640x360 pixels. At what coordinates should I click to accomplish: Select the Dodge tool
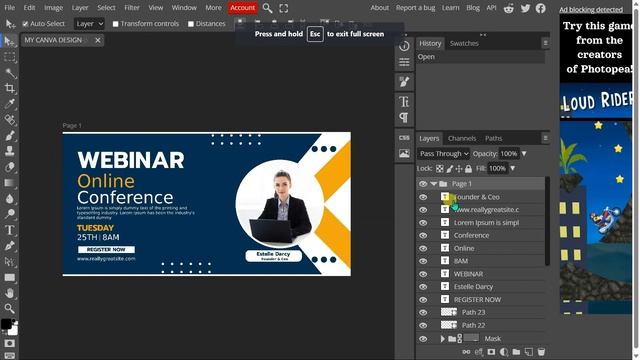[x=9, y=214]
